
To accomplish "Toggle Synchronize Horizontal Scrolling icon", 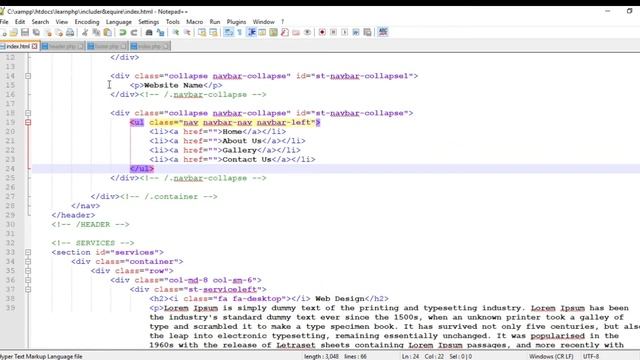I will click(213, 32).
